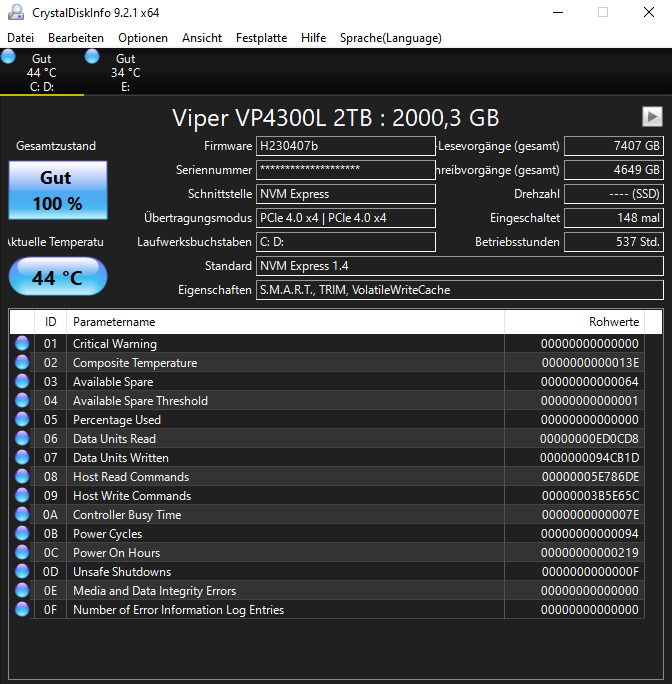Select the Data Units Read parameter name
This screenshot has width=672, height=684.
click(x=114, y=439)
